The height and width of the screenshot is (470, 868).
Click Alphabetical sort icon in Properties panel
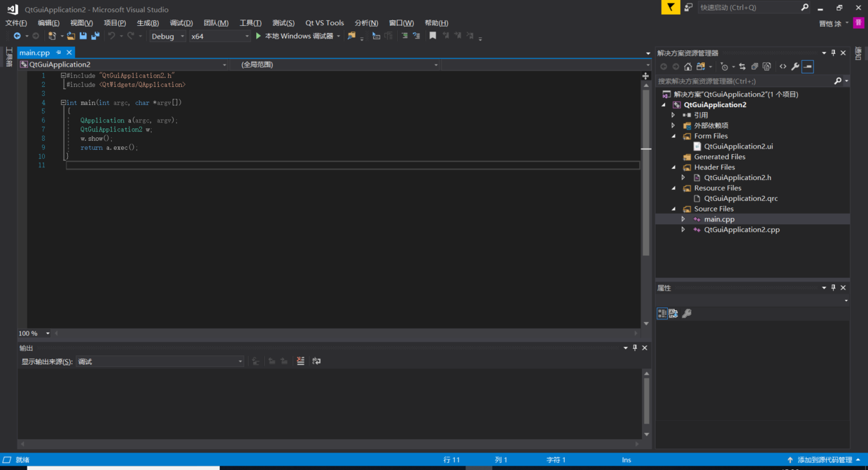[673, 314]
